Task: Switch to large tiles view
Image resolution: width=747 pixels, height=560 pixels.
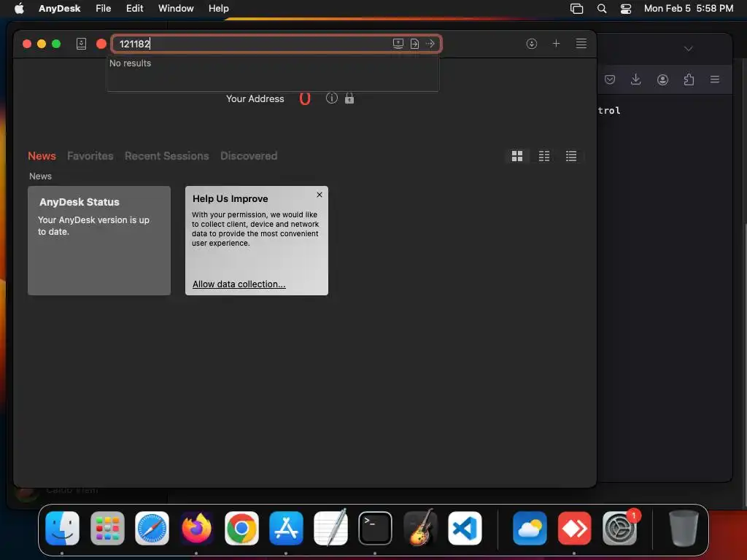Action: point(517,156)
